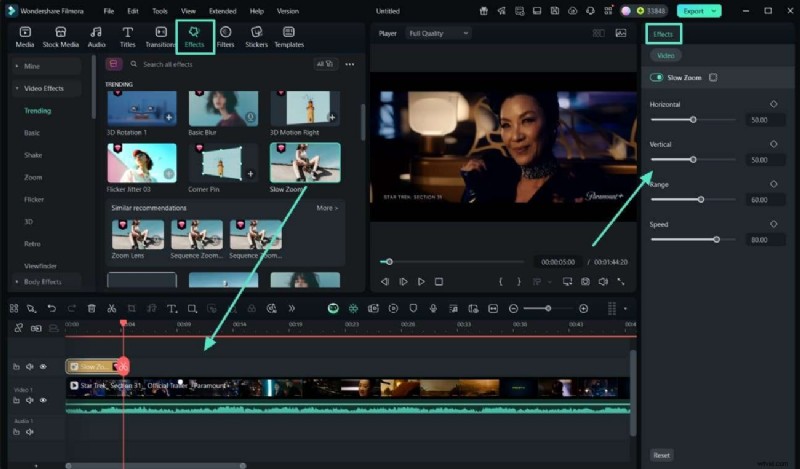Expand the Body Effects category
800x469 pixels.
click(x=44, y=282)
